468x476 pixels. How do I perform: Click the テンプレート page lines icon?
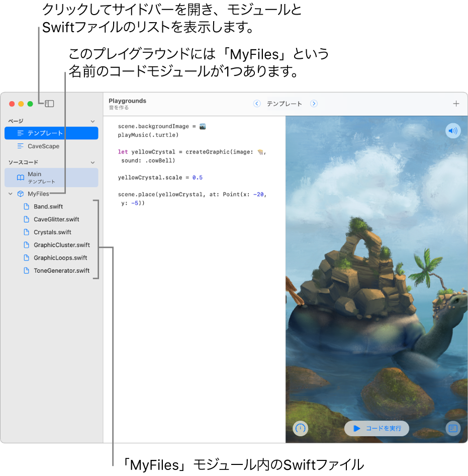(20, 133)
